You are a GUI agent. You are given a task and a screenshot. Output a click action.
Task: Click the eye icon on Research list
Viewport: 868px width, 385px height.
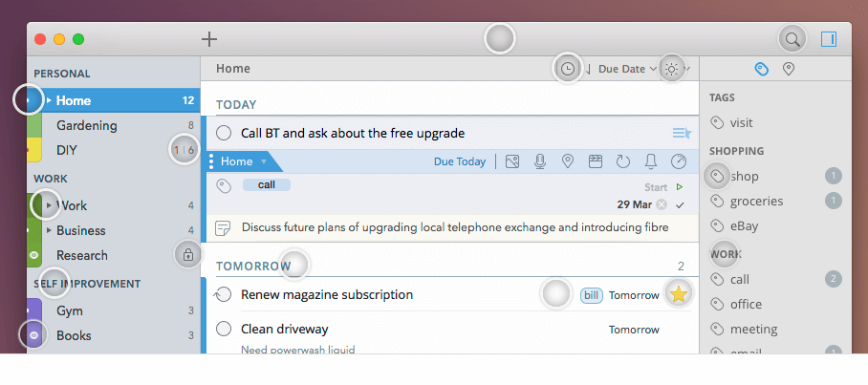tap(33, 255)
